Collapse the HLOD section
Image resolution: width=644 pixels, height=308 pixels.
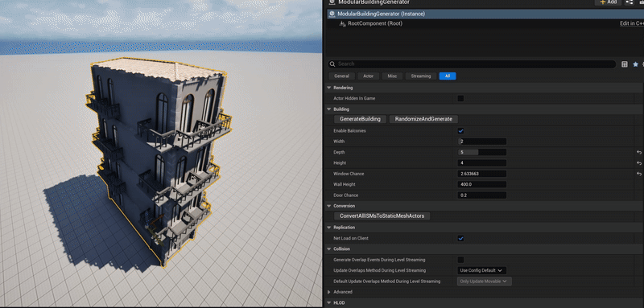pos(328,303)
